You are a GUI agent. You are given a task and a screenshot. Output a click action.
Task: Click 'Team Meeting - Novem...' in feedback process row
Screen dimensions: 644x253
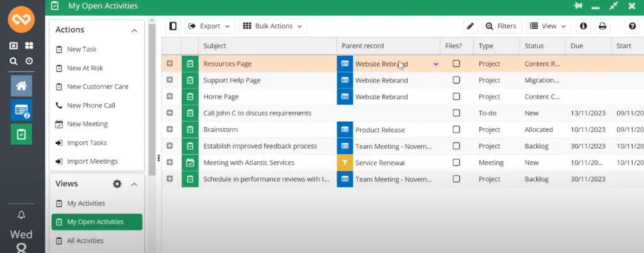pos(394,146)
